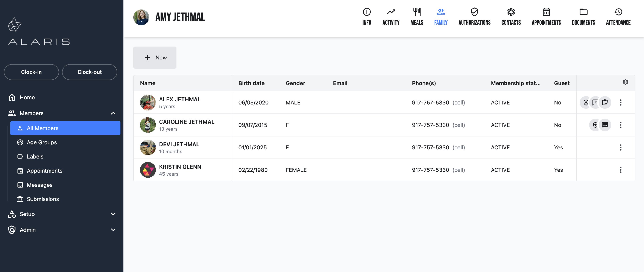Open the Submissions sidebar item
This screenshot has width=644, height=272.
click(43, 199)
